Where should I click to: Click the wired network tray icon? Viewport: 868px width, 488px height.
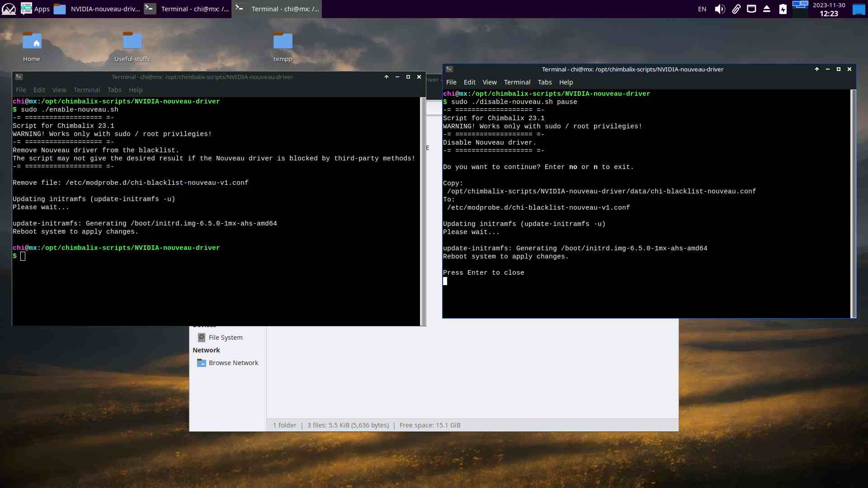point(751,9)
